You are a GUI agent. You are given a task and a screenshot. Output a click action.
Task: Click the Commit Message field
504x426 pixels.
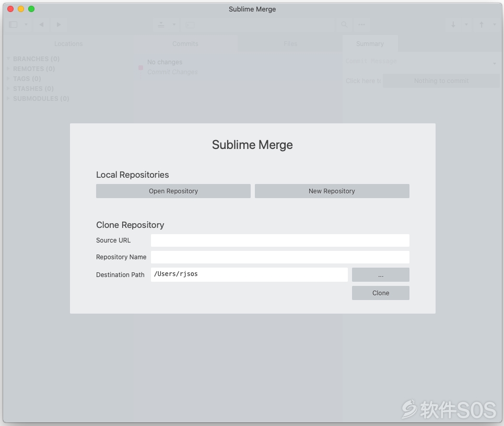coord(417,61)
